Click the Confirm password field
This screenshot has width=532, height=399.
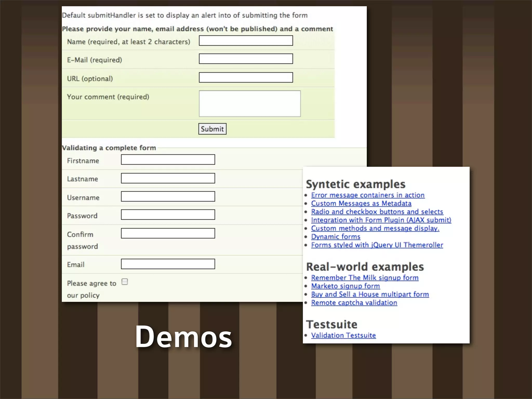(x=168, y=234)
